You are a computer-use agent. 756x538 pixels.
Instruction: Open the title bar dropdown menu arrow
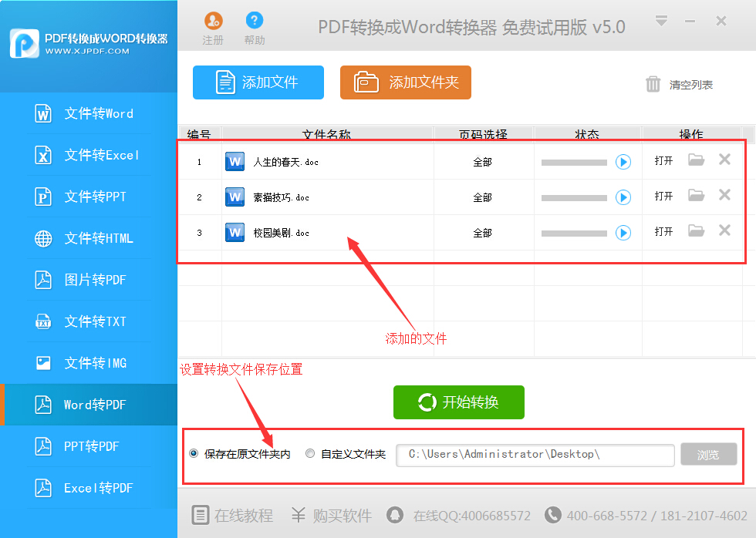(662, 21)
